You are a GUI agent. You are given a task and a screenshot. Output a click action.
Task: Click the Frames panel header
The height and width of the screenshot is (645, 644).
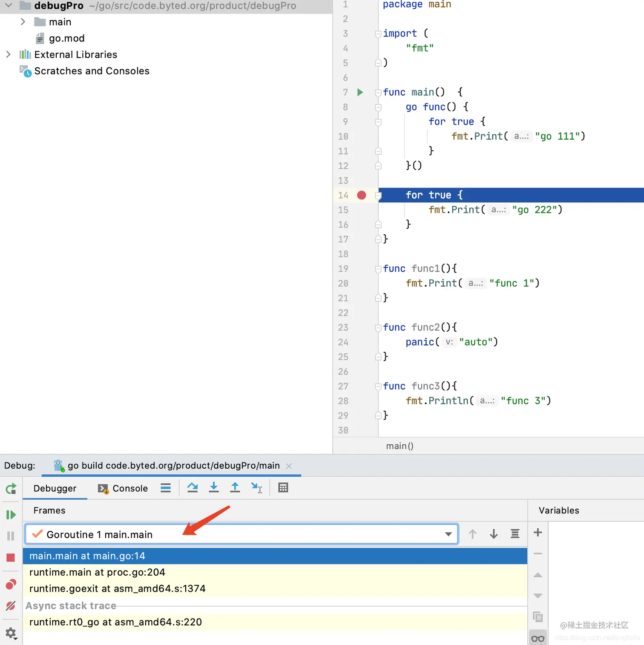point(49,510)
